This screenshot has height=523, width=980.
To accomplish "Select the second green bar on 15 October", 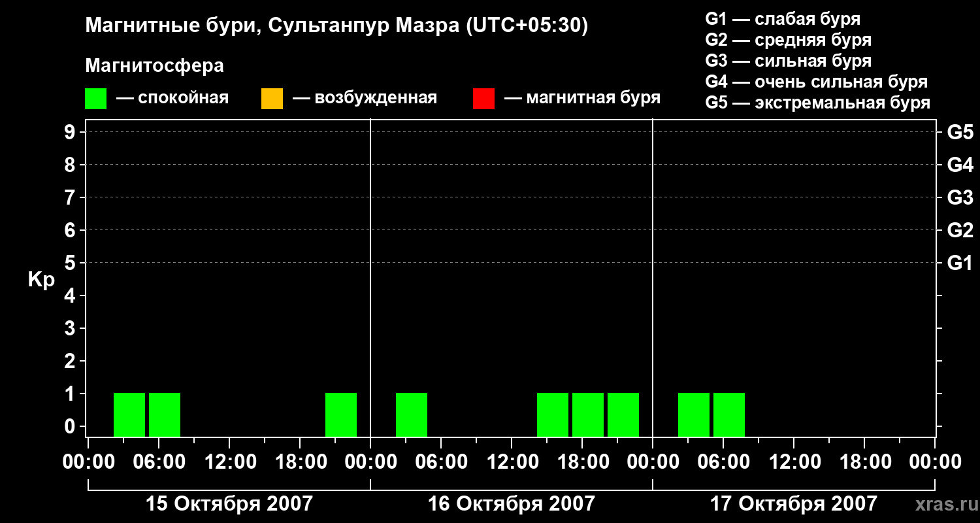I will click(165, 414).
